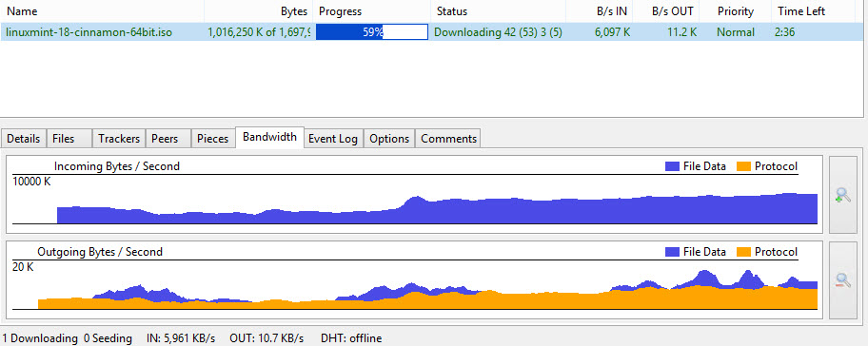Sort by the Progress column header
The height and width of the screenshot is (346, 868).
372,11
